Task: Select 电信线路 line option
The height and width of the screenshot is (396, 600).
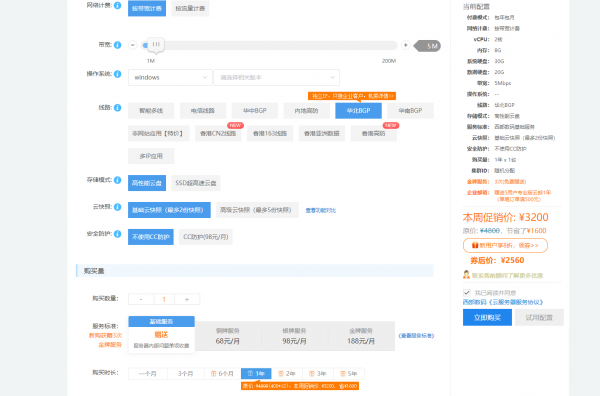Action: click(x=203, y=111)
